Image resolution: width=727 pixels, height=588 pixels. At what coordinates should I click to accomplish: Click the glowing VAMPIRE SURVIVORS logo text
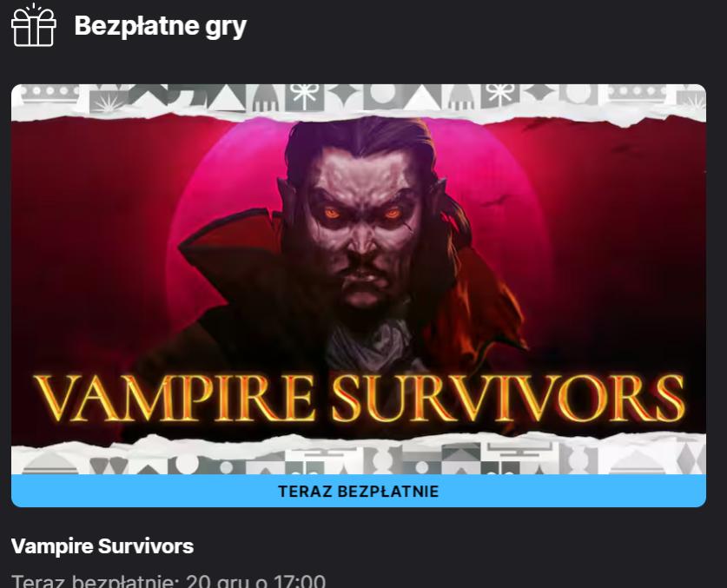click(360, 398)
